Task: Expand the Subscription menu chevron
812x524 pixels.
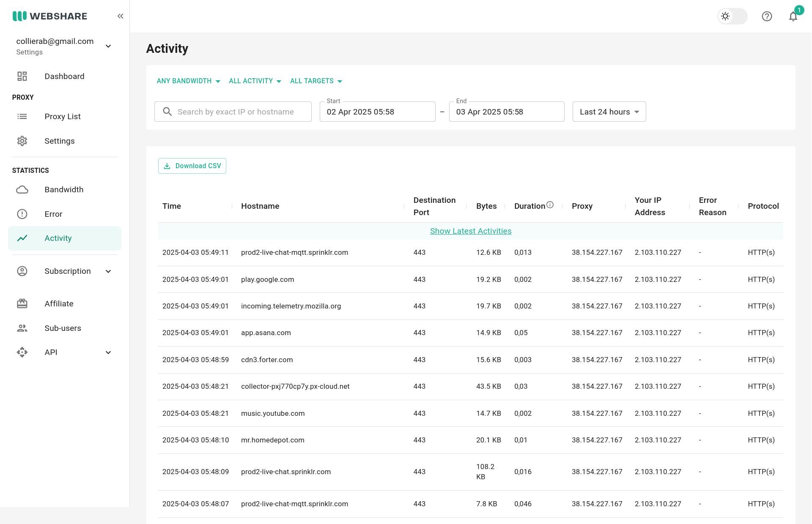Action: click(108, 271)
